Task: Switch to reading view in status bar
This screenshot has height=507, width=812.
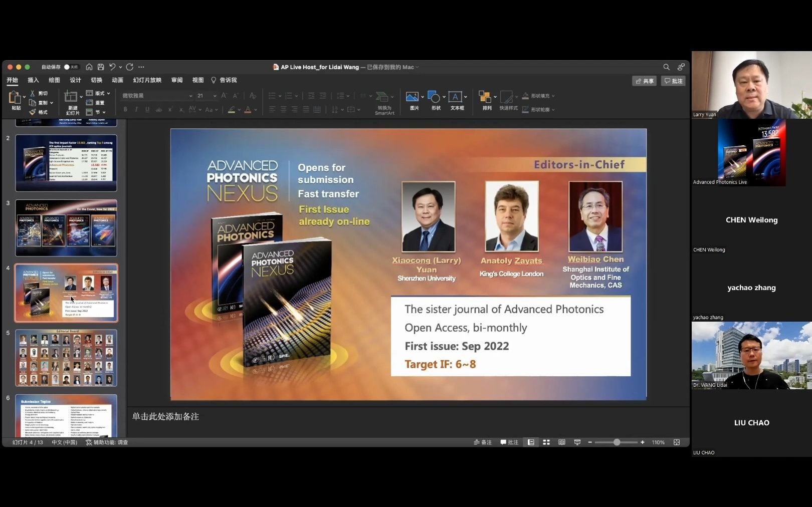Action: (x=562, y=442)
